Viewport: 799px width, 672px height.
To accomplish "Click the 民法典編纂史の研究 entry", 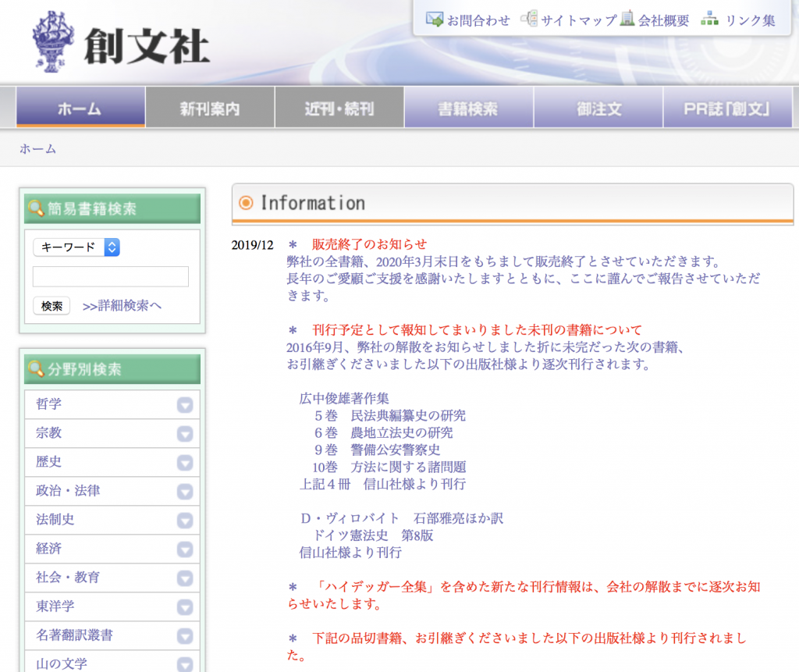I will [408, 415].
